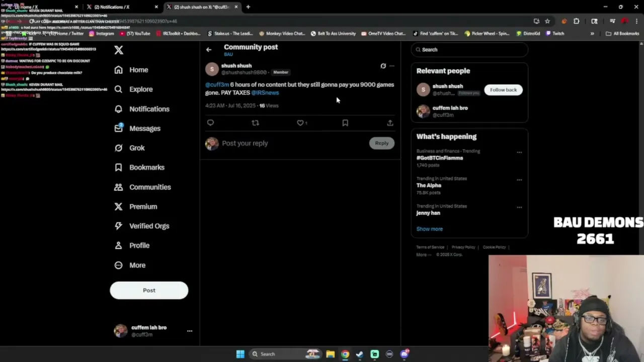Open Terms of Service footer link
Screen dimensions: 644x362
[430, 247]
